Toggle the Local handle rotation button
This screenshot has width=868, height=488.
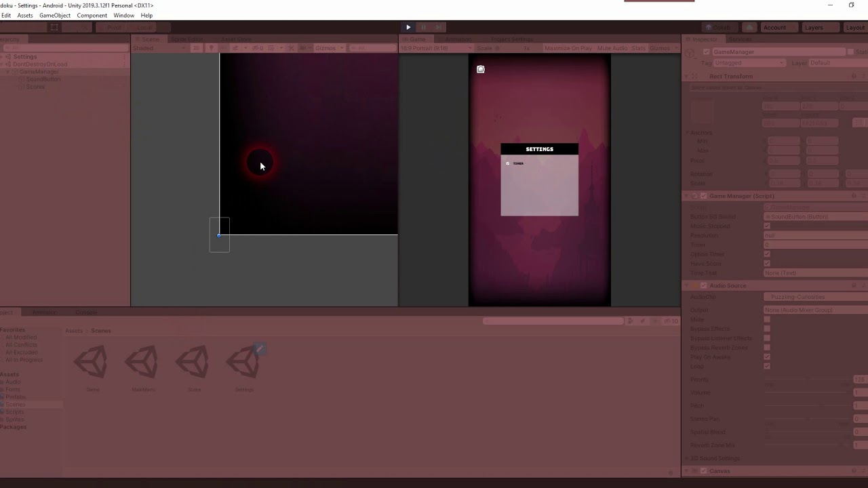pyautogui.click(x=142, y=27)
